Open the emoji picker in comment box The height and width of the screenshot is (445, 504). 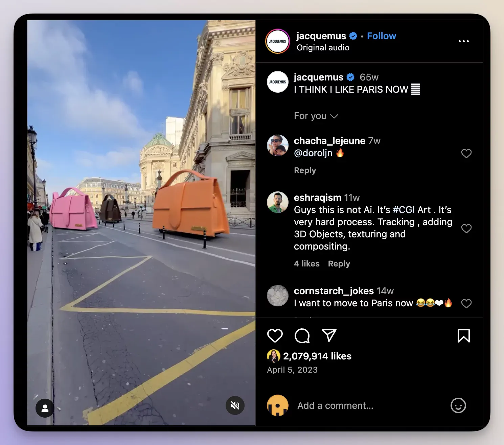(x=458, y=405)
